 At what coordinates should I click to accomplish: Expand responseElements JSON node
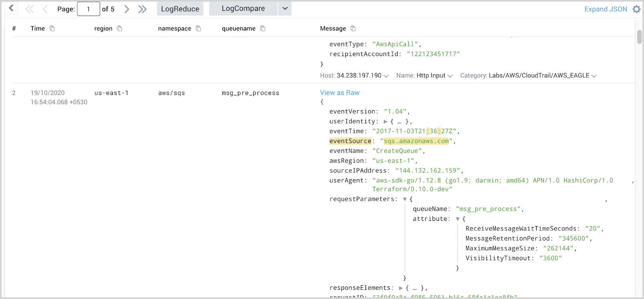400,288
